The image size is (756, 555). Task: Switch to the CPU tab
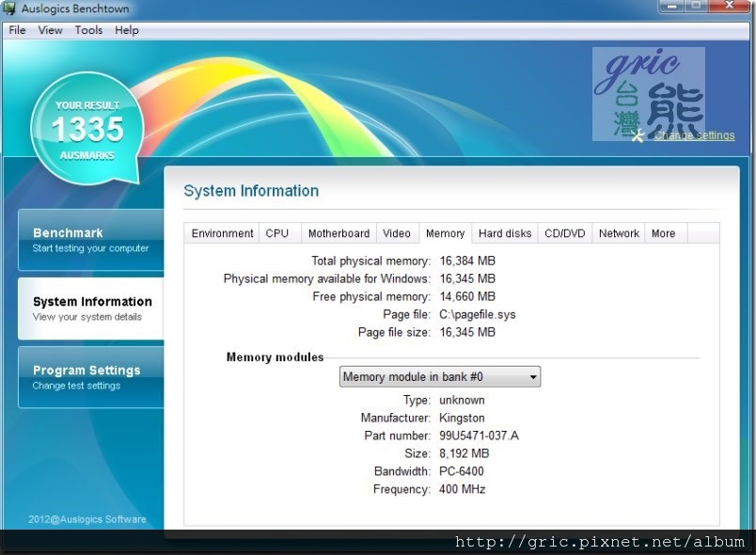pos(277,233)
